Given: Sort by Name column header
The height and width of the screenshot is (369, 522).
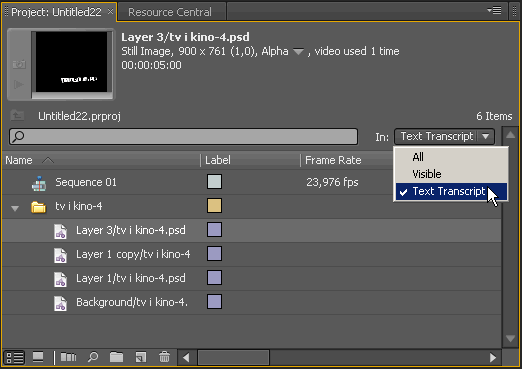Looking at the screenshot, I should click(19, 160).
